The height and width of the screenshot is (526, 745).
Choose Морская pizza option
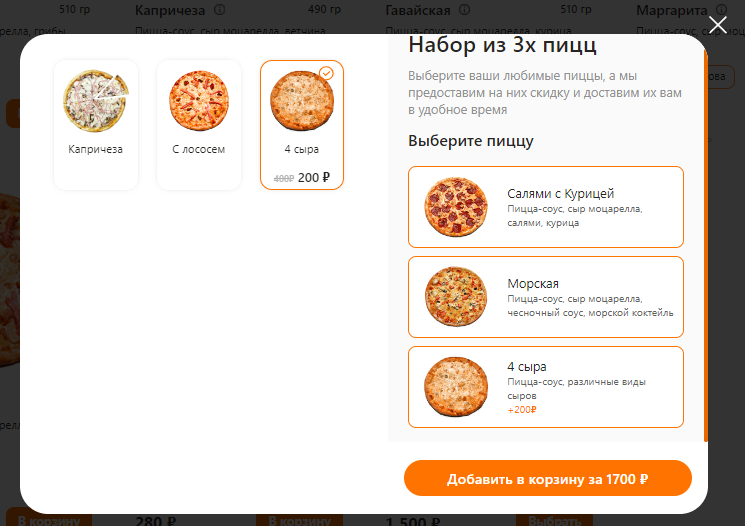pos(546,297)
